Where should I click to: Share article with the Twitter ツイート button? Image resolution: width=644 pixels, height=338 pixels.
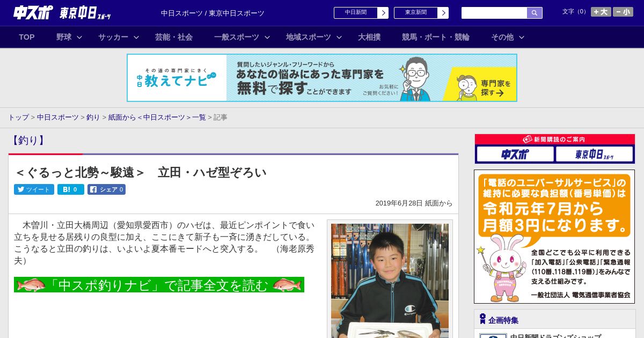point(34,189)
